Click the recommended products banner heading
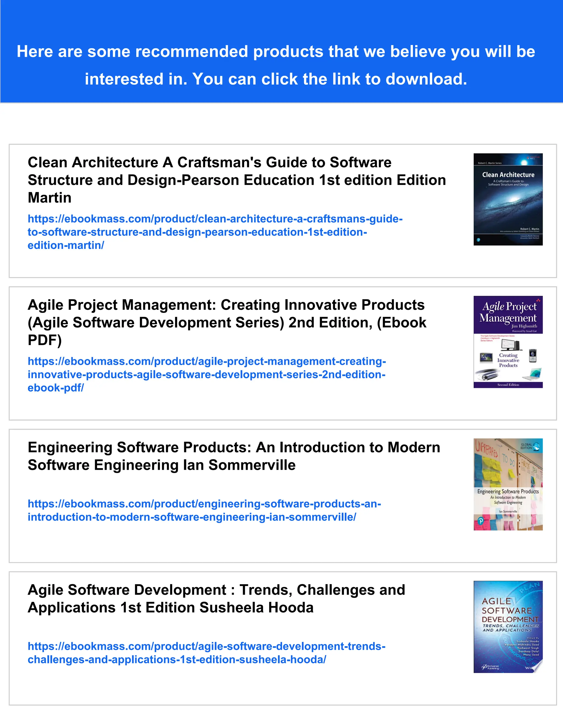 coord(276,65)
